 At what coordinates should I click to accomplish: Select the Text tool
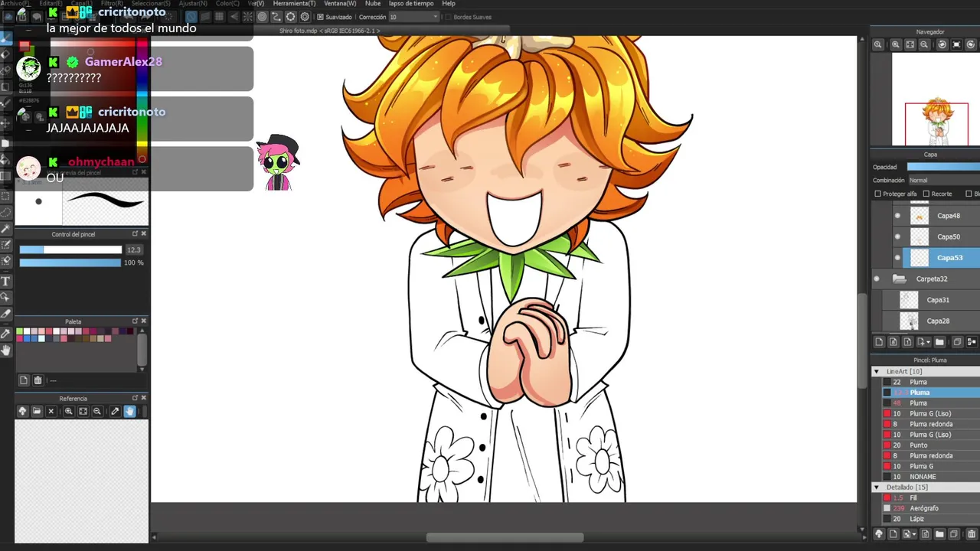coord(6,281)
